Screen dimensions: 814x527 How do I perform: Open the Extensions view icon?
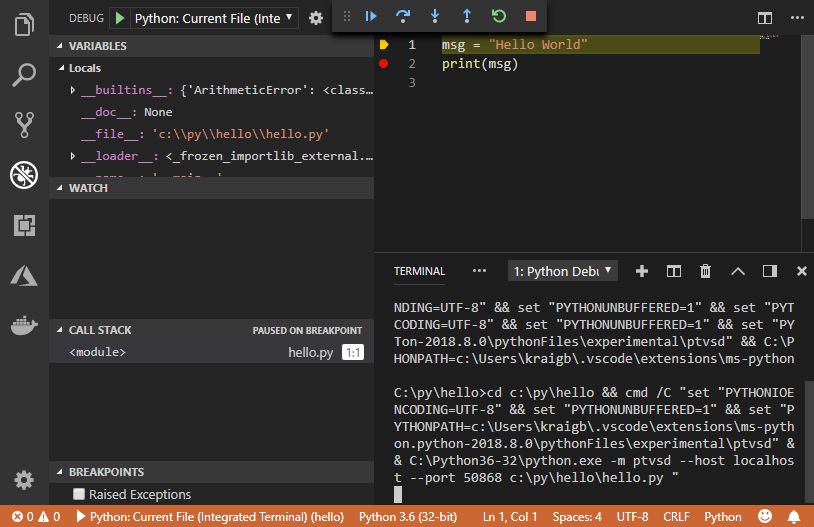coord(24,225)
